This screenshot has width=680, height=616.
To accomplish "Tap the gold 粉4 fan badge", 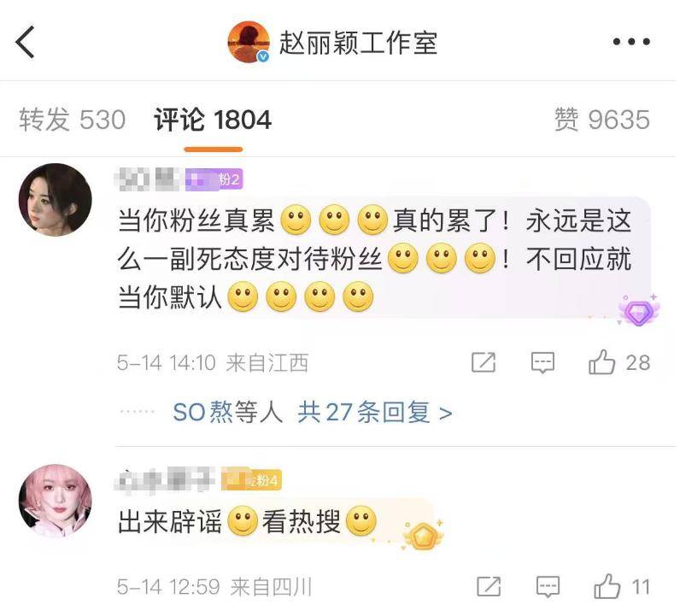I will (x=251, y=480).
